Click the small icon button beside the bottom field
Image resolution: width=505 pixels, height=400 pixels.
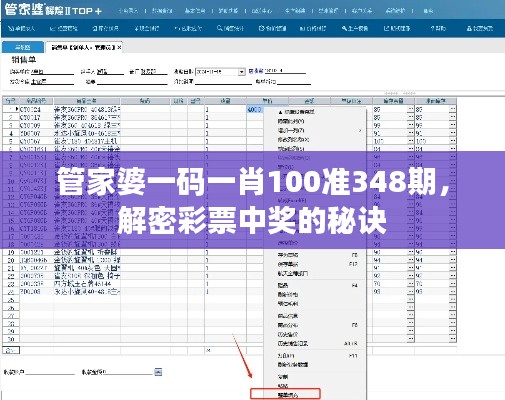coord(158,372)
